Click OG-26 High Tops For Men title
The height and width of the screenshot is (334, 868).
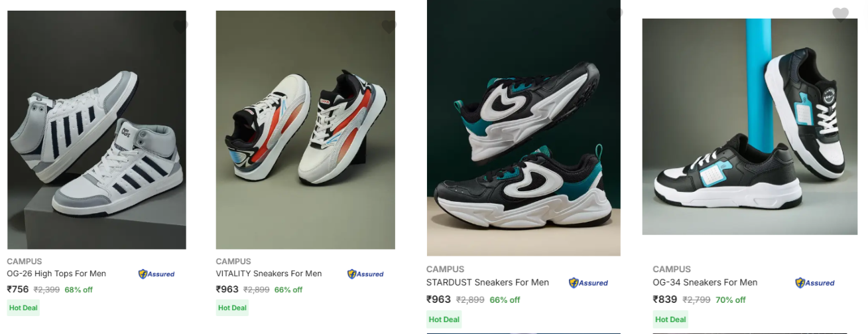point(56,274)
